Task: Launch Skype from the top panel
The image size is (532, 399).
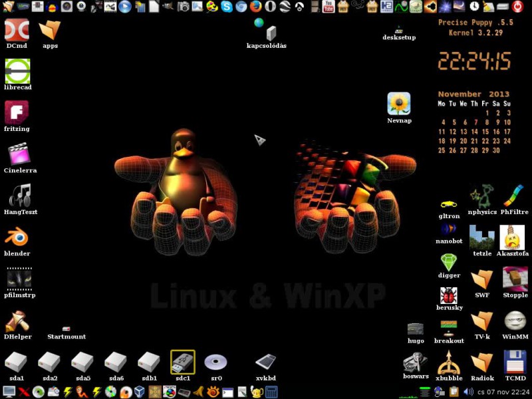Action: click(226, 7)
